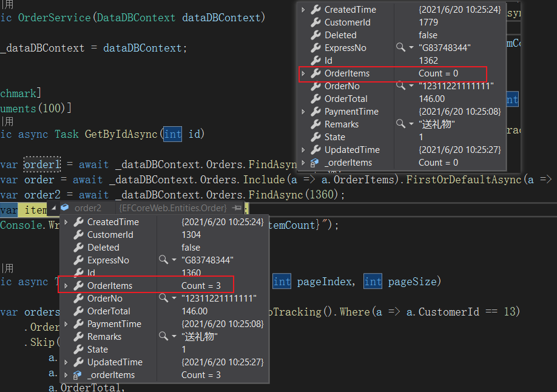Expand PaymentTime in the order2 datatip
This screenshot has width=557, height=392.
point(66,324)
